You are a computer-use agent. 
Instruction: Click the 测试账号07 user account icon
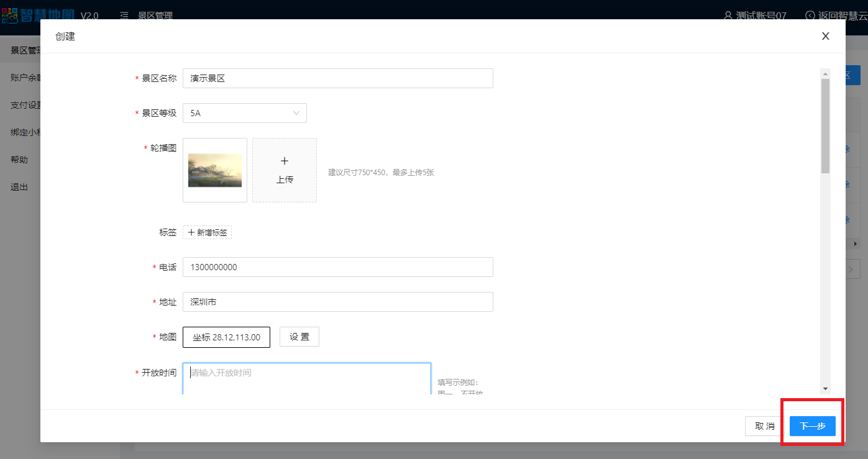[x=728, y=16]
